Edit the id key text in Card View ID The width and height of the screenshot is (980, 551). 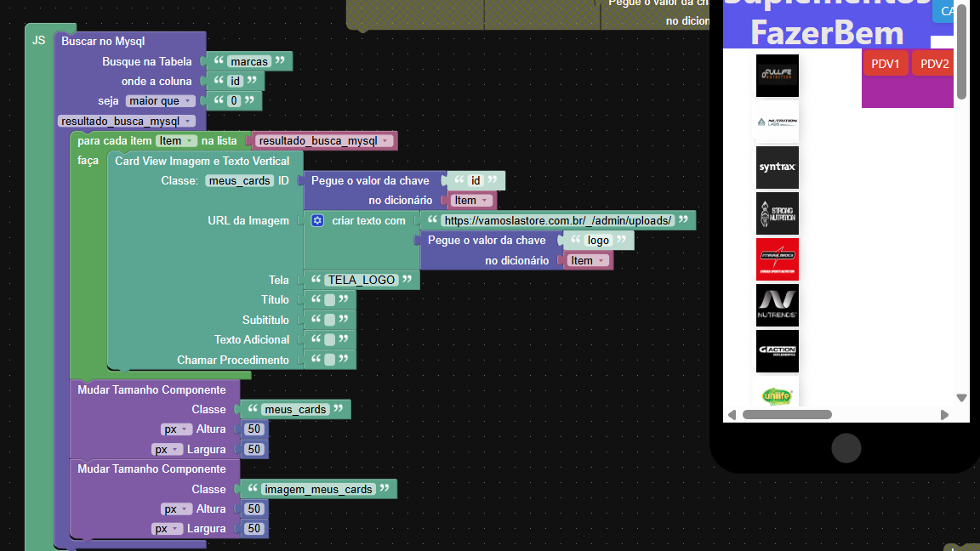pos(476,180)
